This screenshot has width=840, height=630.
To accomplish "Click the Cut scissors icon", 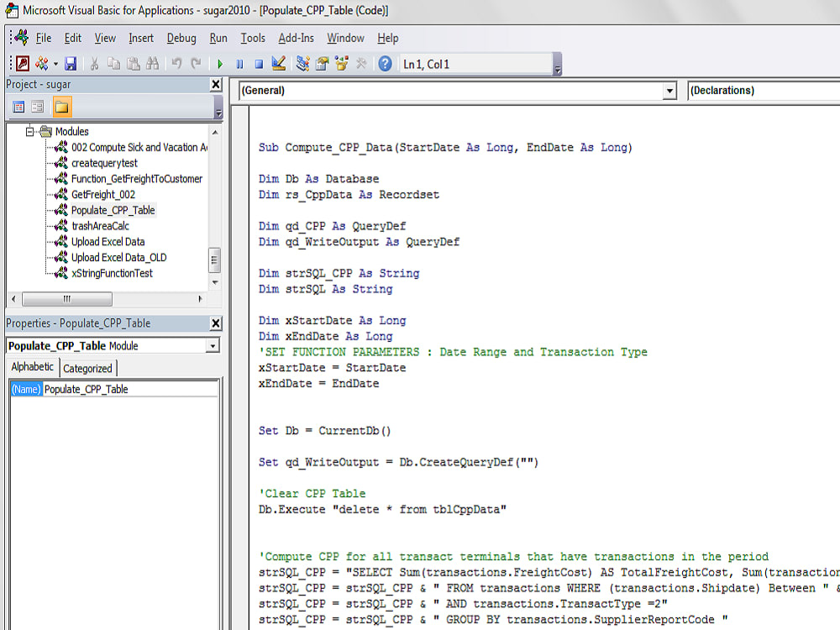I will coord(94,64).
